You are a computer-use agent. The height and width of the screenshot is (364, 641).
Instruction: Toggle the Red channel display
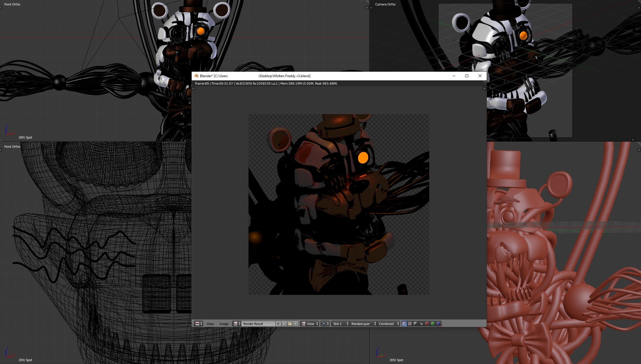pyautogui.click(x=427, y=324)
